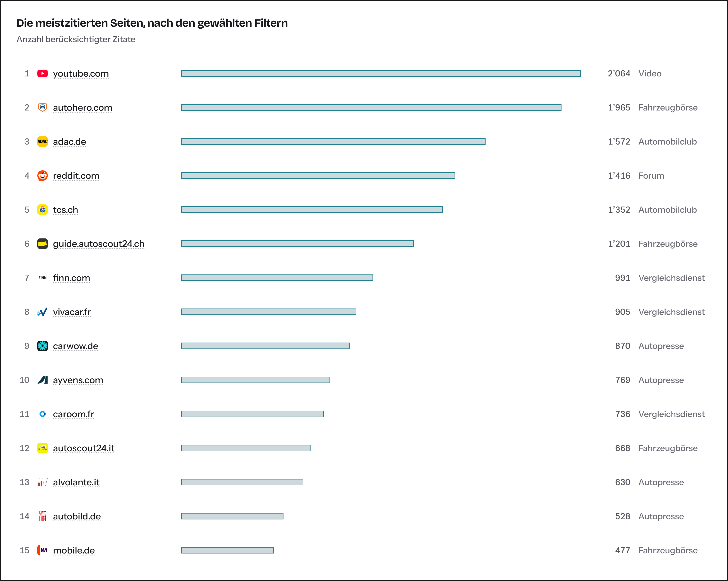Click the autohero.com citation bar
The height and width of the screenshot is (581, 728).
coord(371,107)
